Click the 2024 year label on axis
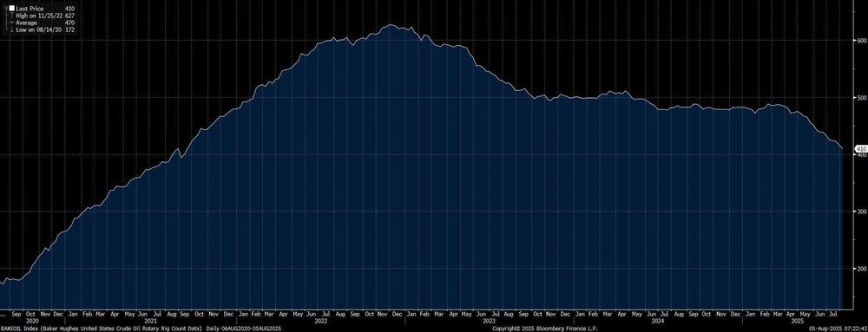868x332 pixels. (658, 321)
